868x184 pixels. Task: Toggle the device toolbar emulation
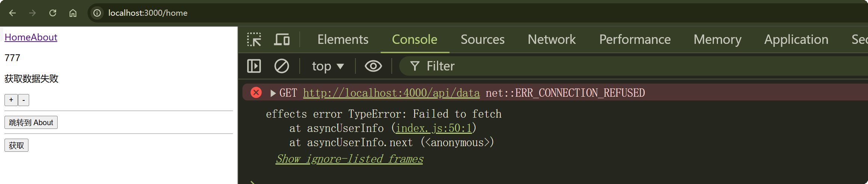pos(282,39)
